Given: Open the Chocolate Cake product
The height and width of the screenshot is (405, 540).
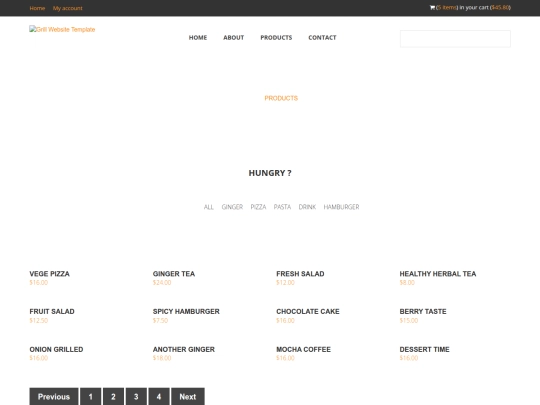Looking at the screenshot, I should [308, 311].
